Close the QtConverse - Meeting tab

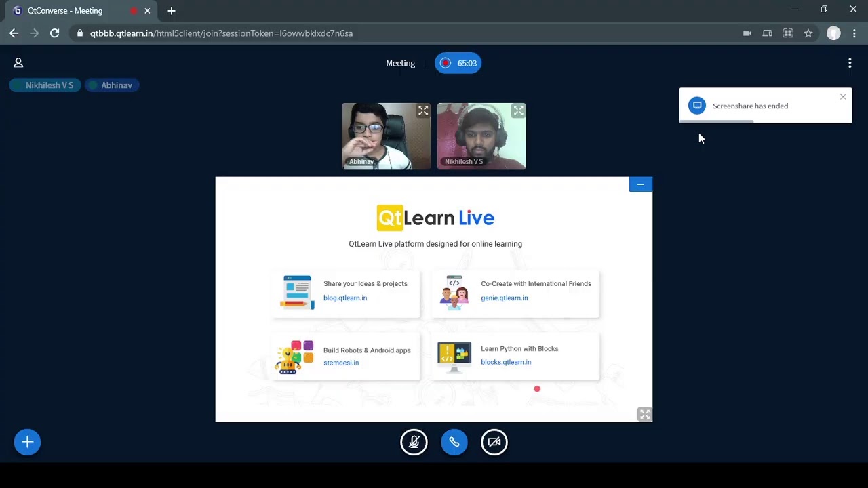tap(147, 11)
